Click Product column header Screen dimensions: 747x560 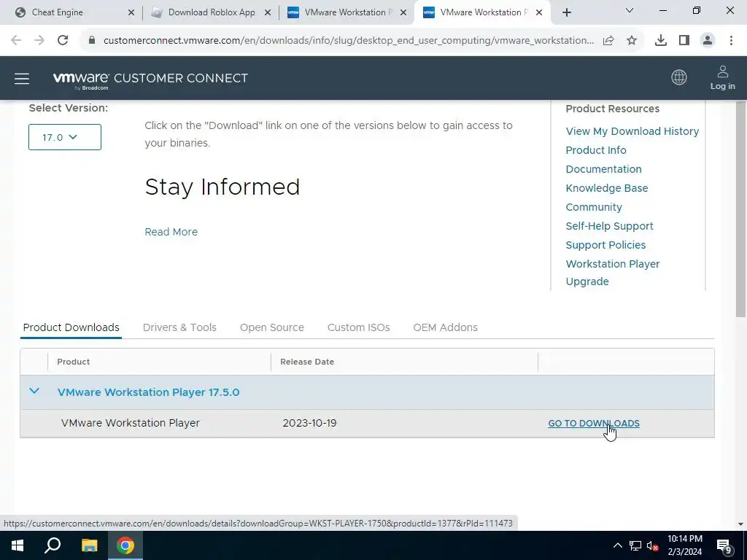(x=74, y=362)
